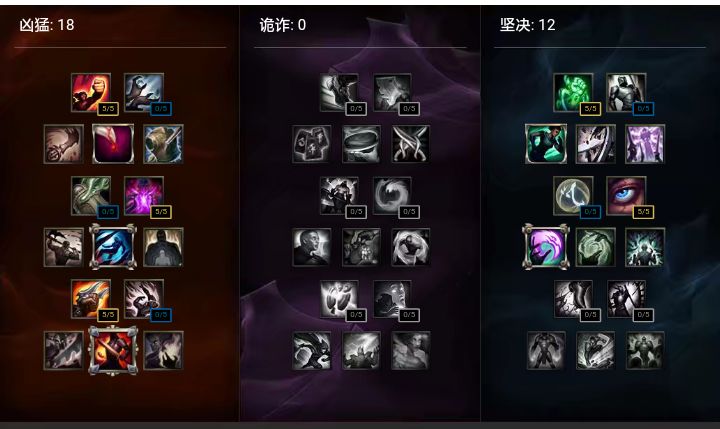Click the 凶猛: 18 tree header
The image size is (720, 429).
47,25
